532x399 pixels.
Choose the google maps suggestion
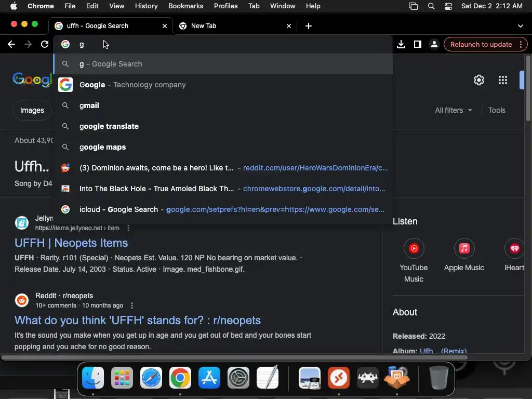[x=223, y=147]
